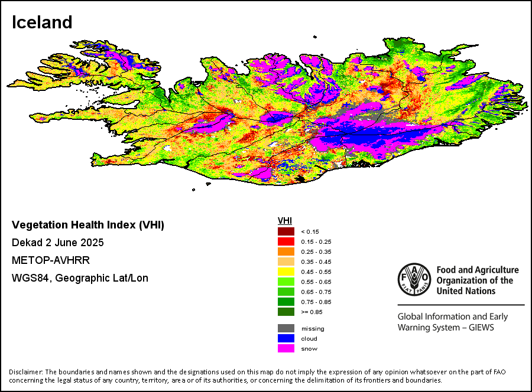Click the Food and Agriculture Organization text

pos(478,280)
